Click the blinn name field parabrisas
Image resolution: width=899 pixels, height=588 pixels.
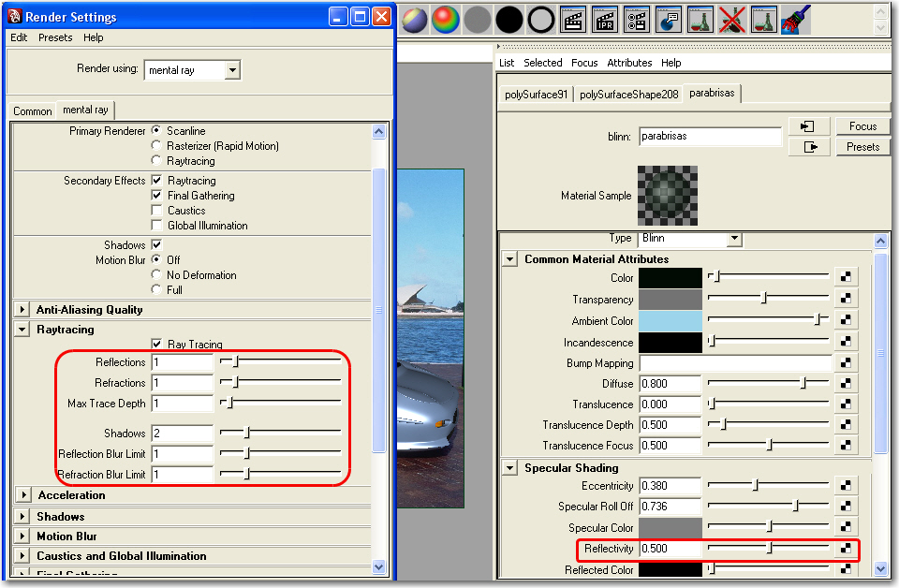(x=710, y=137)
